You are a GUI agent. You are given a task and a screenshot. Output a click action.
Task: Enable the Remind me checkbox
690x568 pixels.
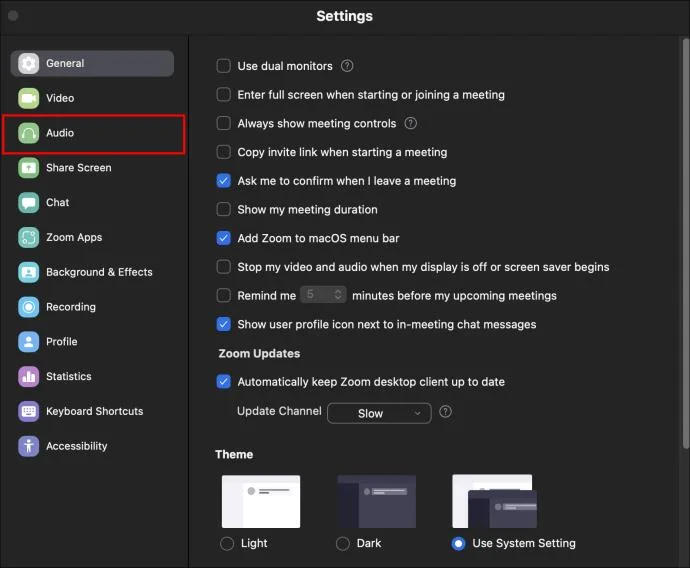point(224,295)
